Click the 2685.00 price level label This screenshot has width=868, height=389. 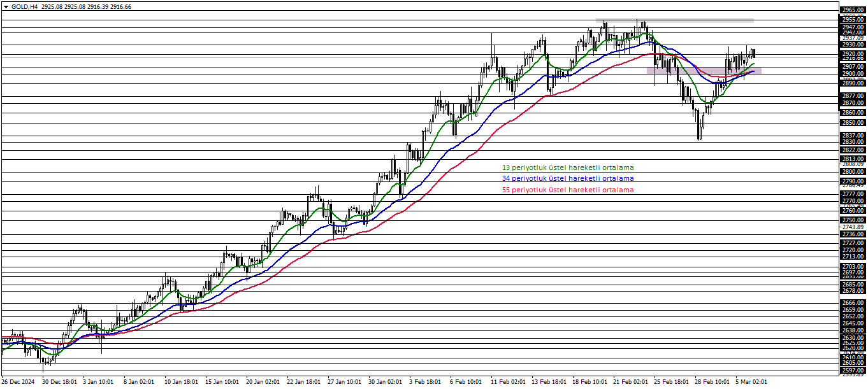pyautogui.click(x=853, y=285)
